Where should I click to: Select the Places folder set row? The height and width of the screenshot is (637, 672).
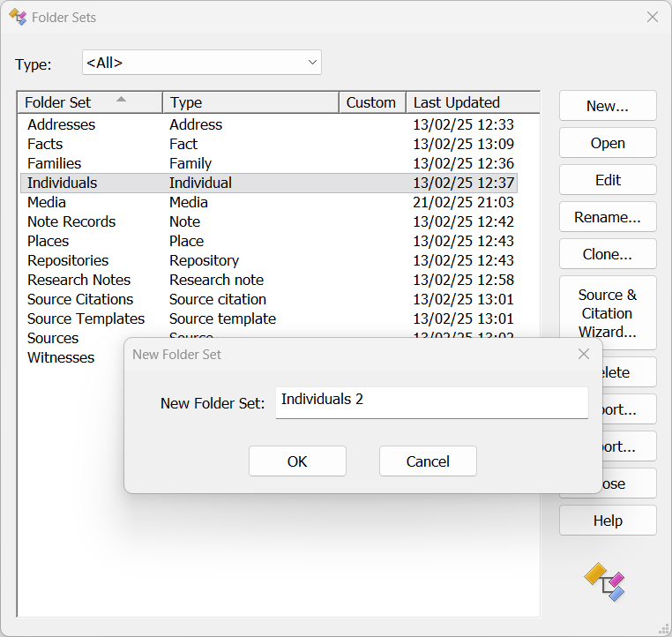269,241
